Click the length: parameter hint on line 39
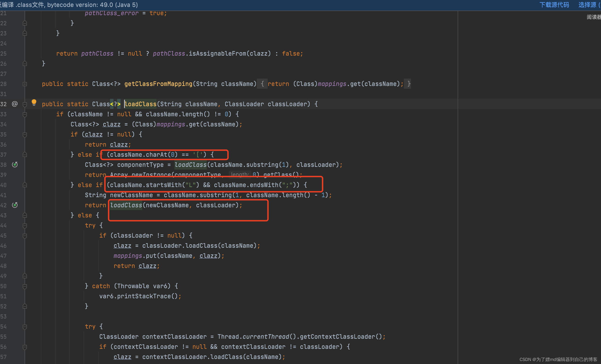The image size is (601, 364). [x=240, y=175]
